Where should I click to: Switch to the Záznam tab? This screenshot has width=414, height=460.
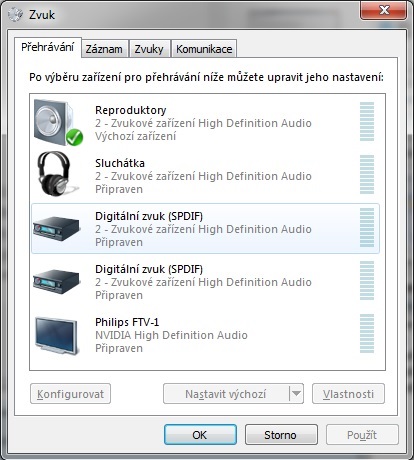coord(104,49)
